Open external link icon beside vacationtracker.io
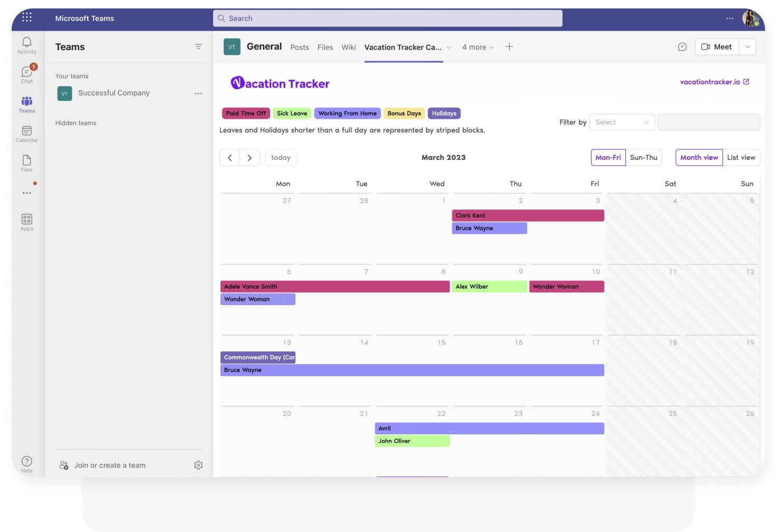 point(746,82)
